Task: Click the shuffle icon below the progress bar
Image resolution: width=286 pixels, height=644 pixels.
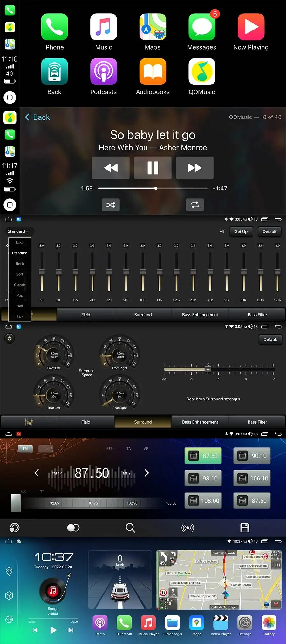Action: (x=111, y=205)
